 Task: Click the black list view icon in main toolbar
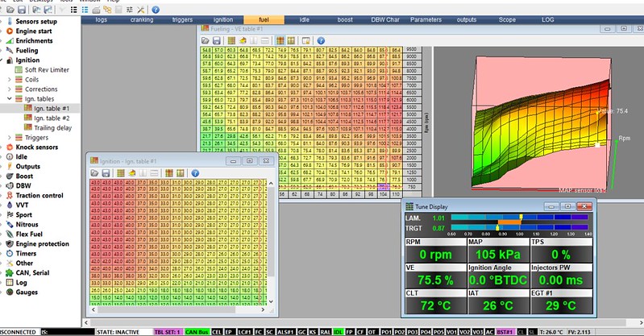tap(74, 10)
